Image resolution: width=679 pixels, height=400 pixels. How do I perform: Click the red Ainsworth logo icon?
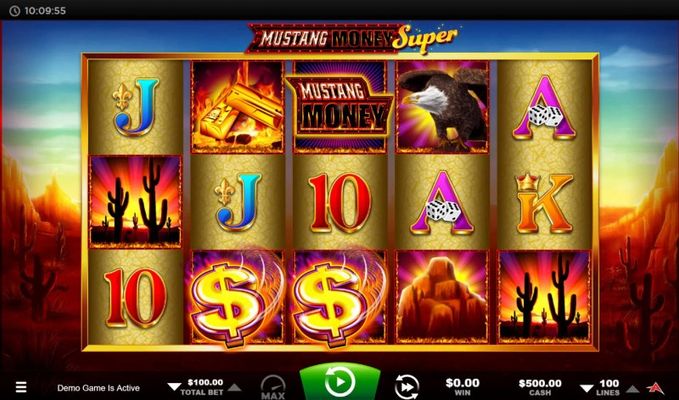pyautogui.click(x=655, y=387)
